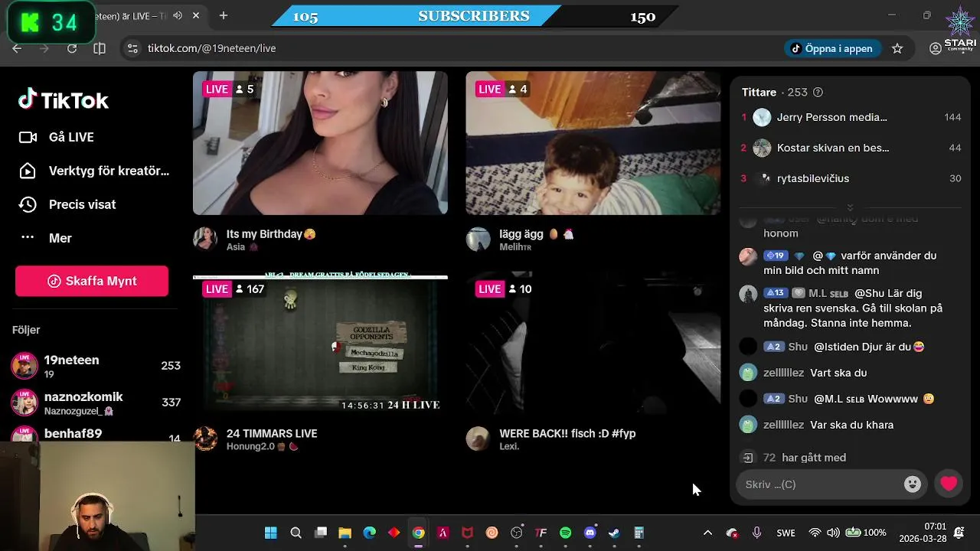Image resolution: width=980 pixels, height=551 pixels.
Task: Click the address bar URL
Action: click(x=211, y=48)
